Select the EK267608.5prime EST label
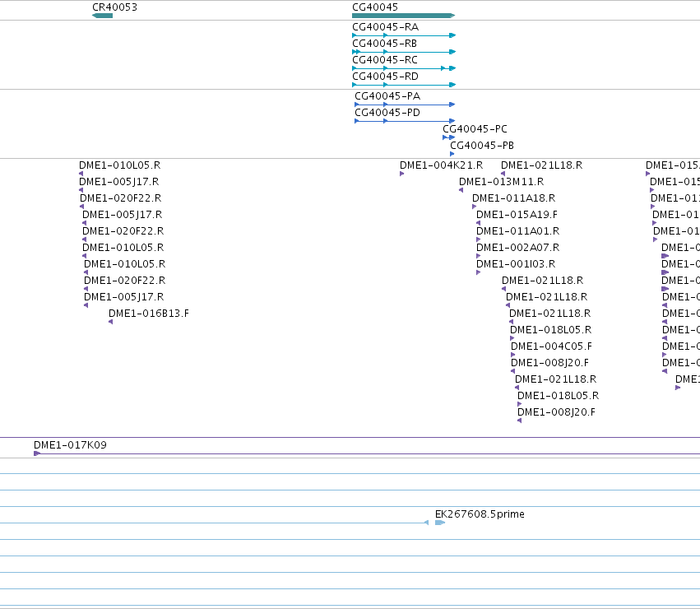 pos(480,514)
